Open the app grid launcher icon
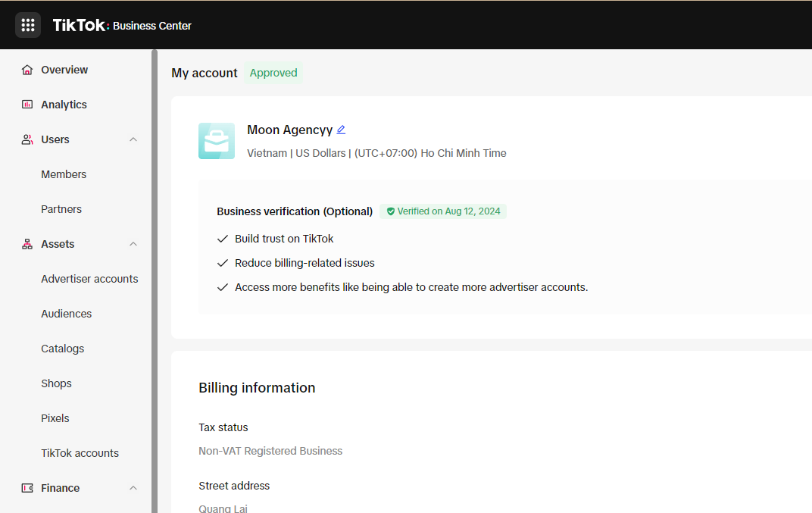This screenshot has width=812, height=513. coord(28,26)
